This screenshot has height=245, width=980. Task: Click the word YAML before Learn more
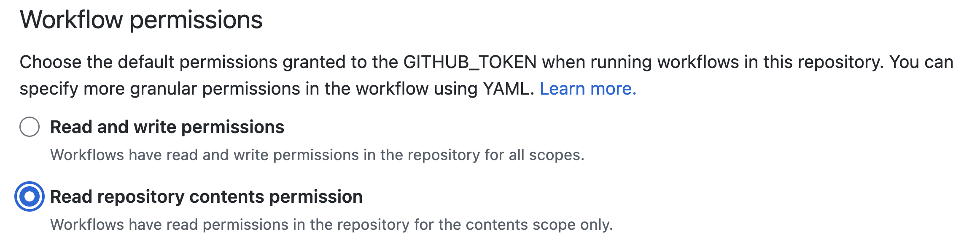coord(509,89)
